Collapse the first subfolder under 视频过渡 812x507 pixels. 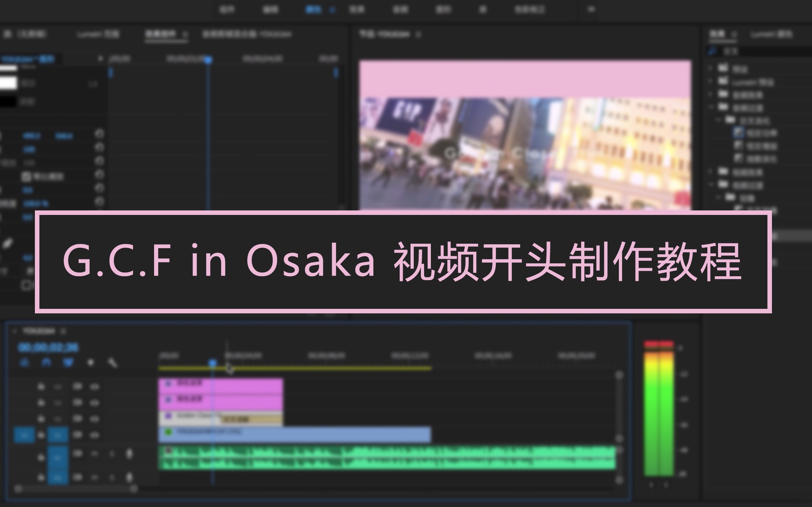pos(718,198)
